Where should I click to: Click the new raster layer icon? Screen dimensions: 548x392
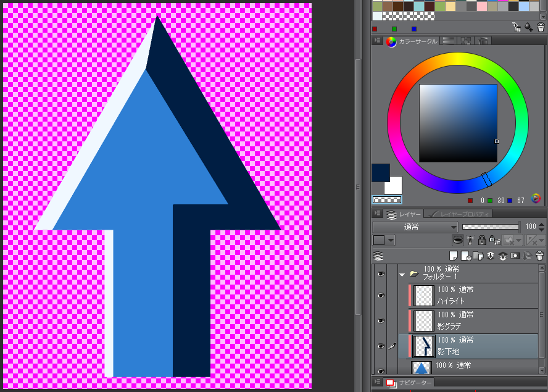454,256
